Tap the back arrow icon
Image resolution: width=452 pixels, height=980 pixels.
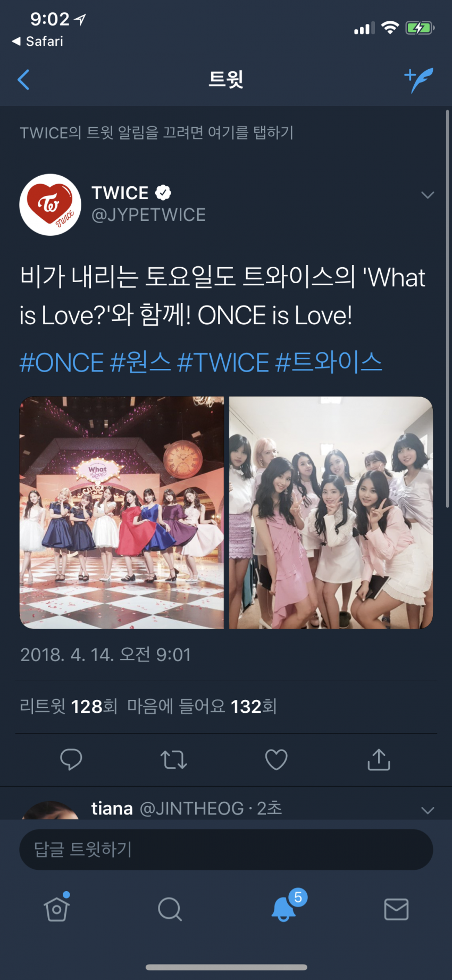[23, 80]
